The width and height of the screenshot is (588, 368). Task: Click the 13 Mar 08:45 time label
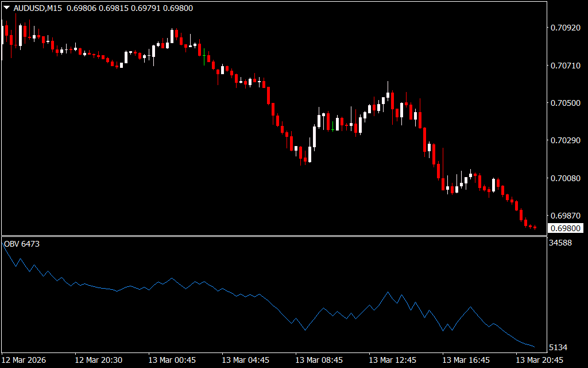pos(319,360)
